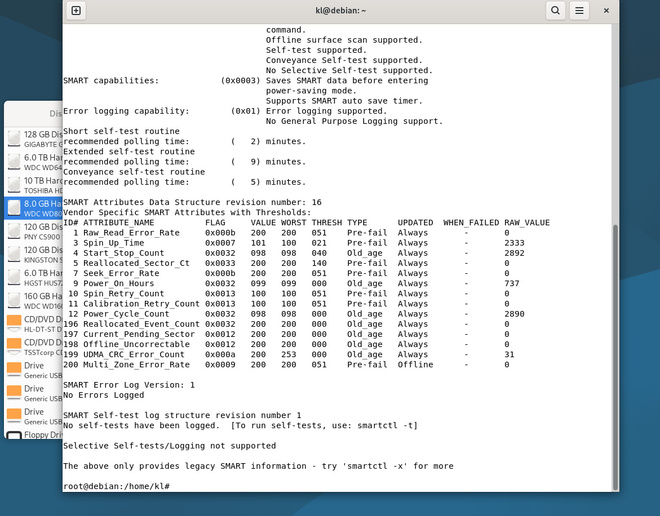660x516 pixels.
Task: Open the terminal hamburger menu
Action: point(579,11)
